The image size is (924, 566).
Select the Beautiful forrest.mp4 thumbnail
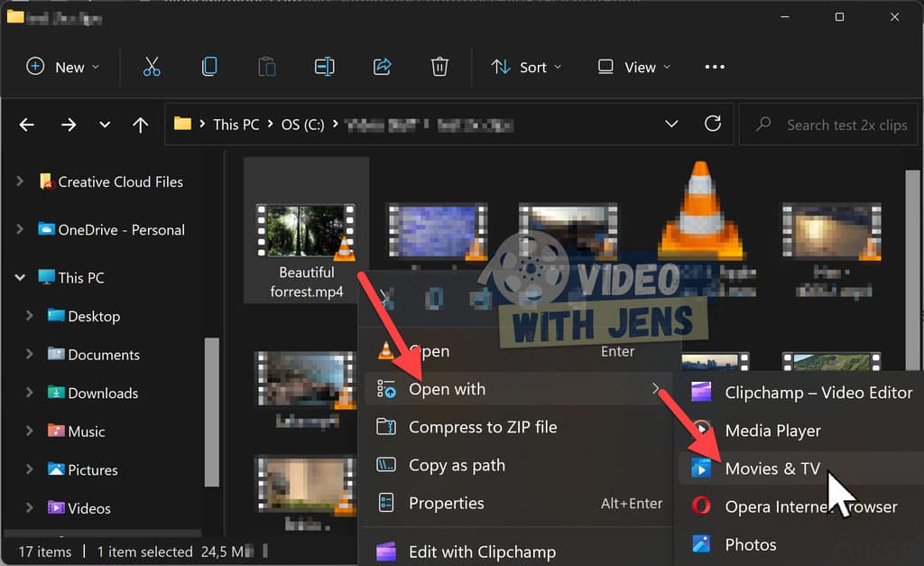tap(307, 230)
